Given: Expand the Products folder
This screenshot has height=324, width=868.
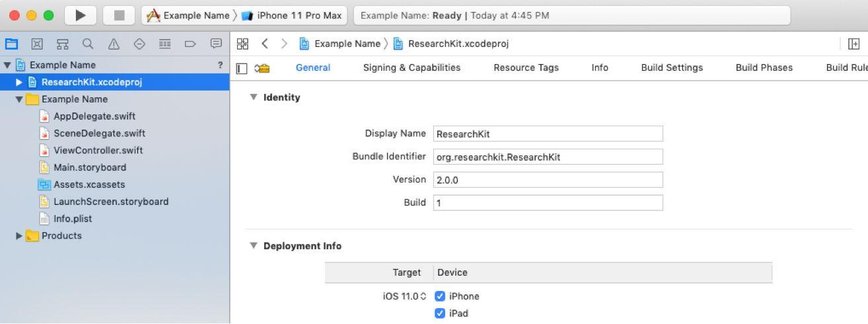Looking at the screenshot, I should pyautogui.click(x=19, y=236).
